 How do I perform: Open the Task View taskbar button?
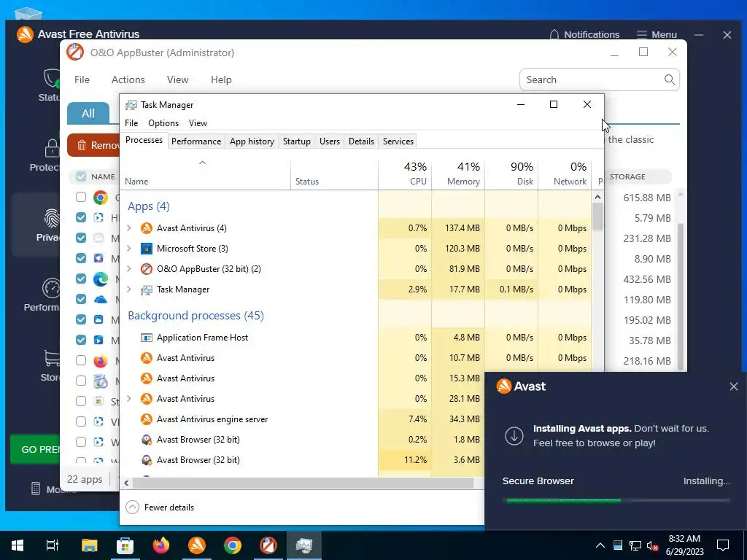pos(53,545)
